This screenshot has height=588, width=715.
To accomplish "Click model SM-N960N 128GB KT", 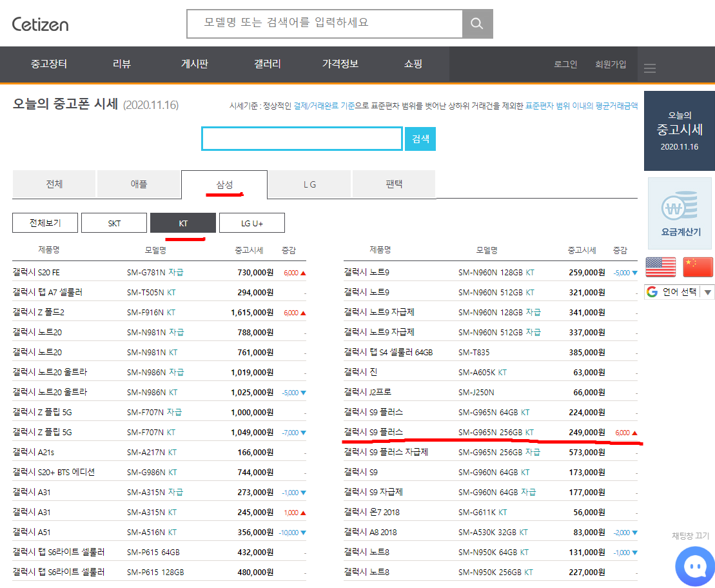I will tap(496, 272).
